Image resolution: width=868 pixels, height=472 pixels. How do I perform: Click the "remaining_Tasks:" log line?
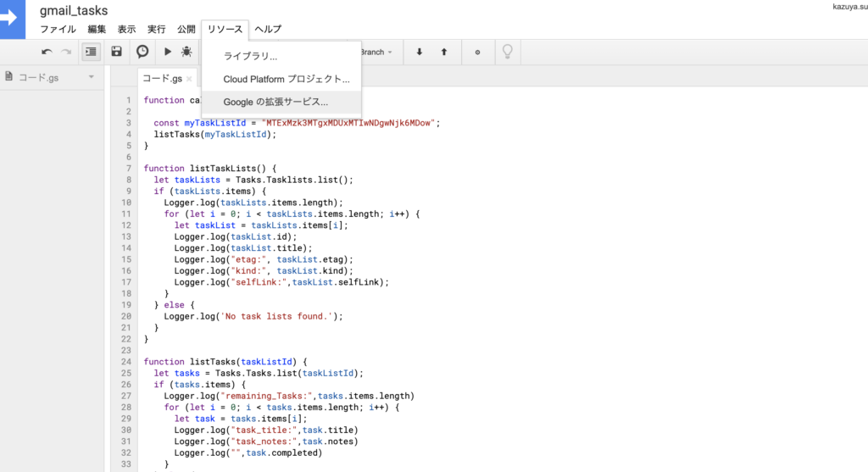(x=289, y=396)
